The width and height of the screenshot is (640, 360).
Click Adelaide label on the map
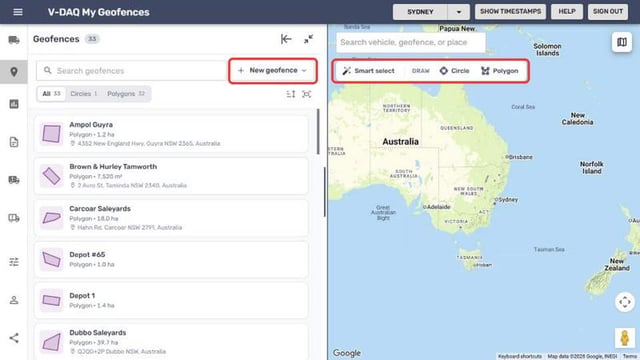tap(439, 207)
